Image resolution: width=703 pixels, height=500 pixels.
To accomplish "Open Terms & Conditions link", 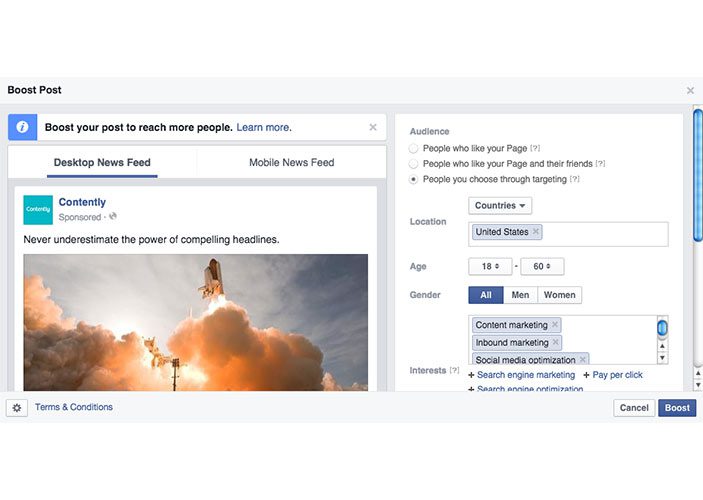I will (x=74, y=407).
